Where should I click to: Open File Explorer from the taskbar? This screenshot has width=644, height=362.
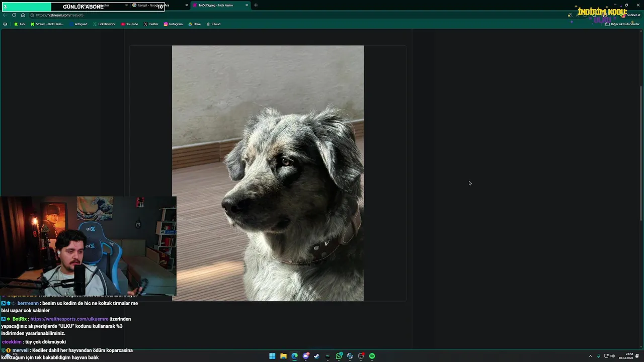(x=283, y=356)
